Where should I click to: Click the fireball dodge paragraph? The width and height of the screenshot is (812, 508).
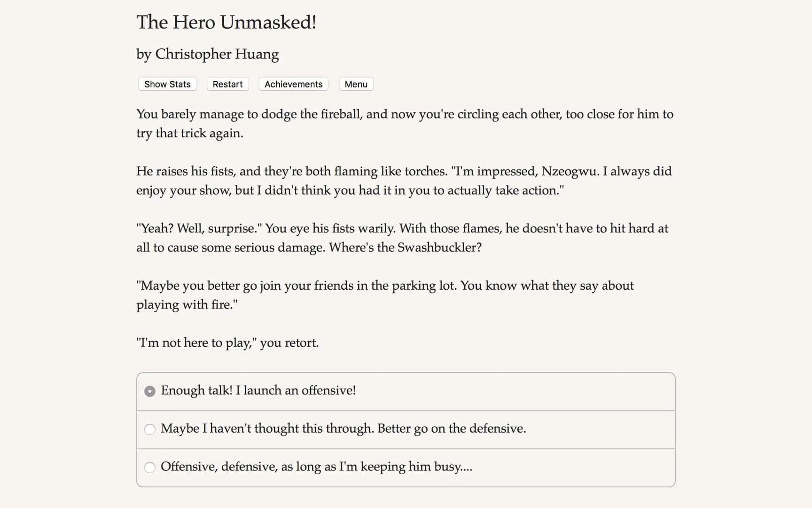click(404, 123)
